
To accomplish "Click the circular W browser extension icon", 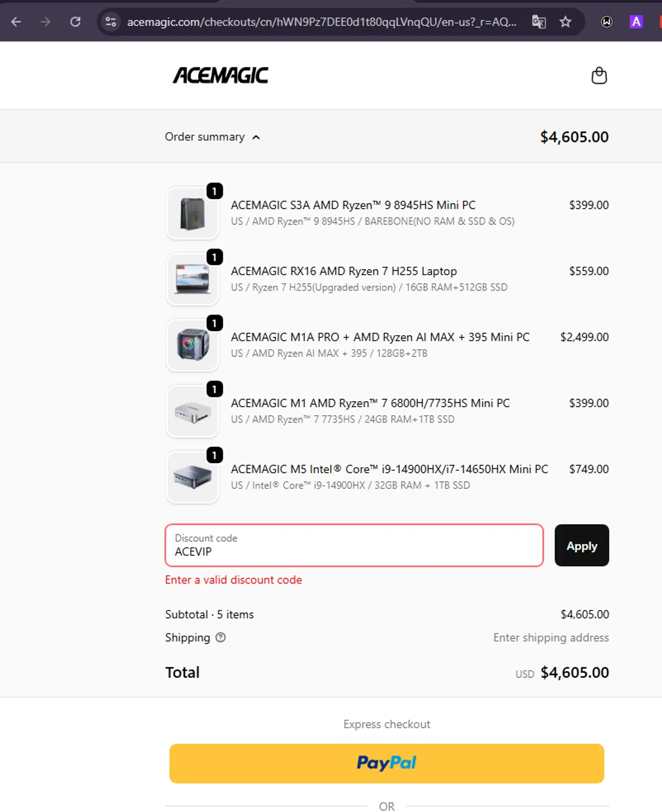I will click(x=607, y=22).
